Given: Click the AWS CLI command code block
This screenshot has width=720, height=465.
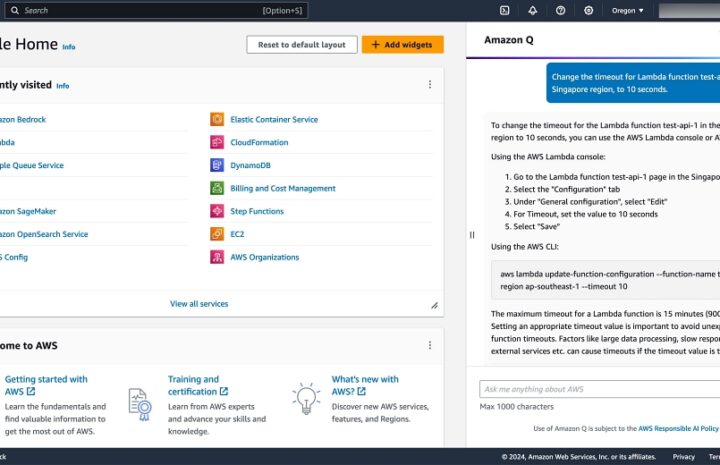Looking at the screenshot, I should coord(605,280).
